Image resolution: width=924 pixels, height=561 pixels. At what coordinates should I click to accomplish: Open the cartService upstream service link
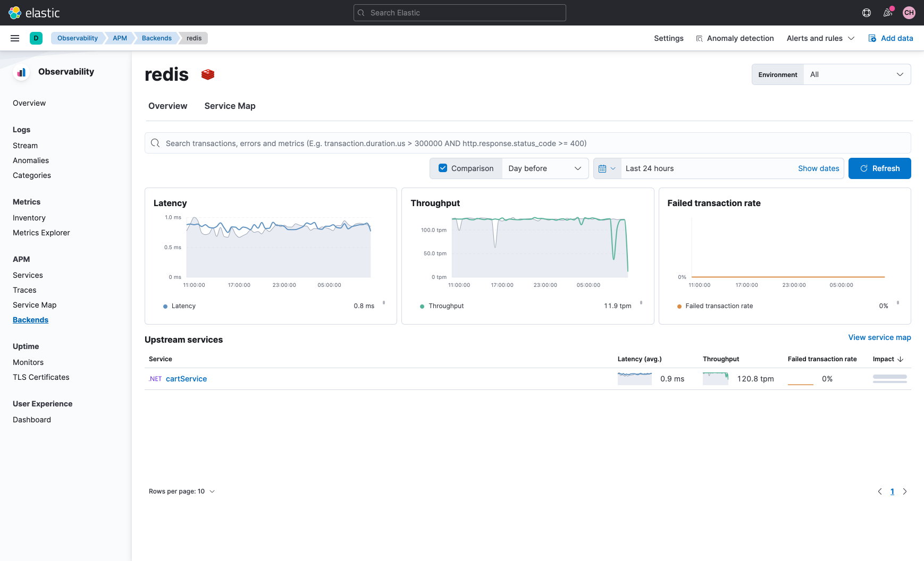click(186, 379)
